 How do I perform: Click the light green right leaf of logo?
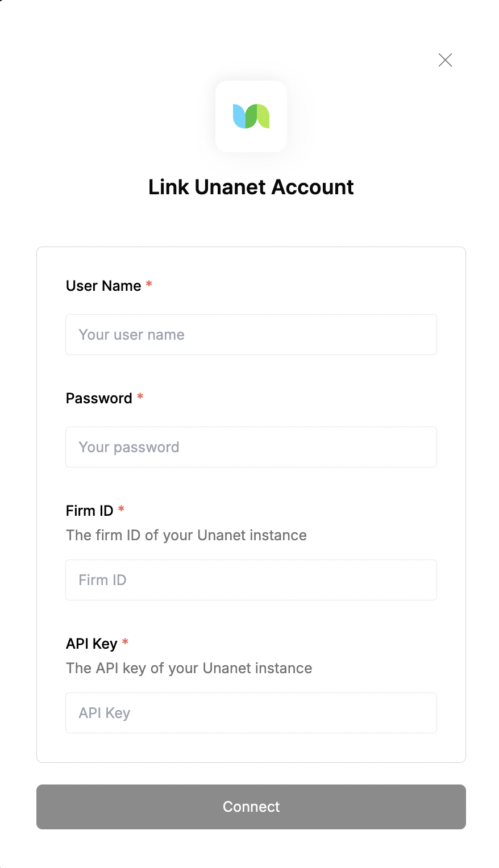[x=263, y=116]
